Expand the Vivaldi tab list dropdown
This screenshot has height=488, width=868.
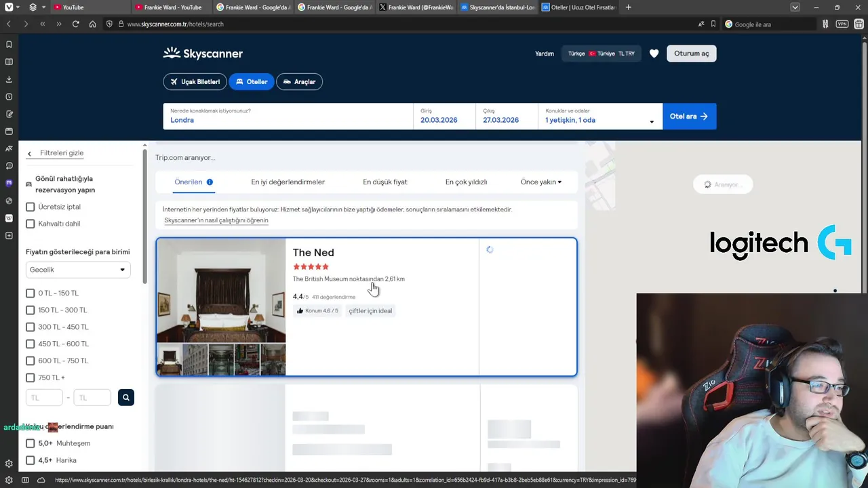pyautogui.click(x=795, y=7)
